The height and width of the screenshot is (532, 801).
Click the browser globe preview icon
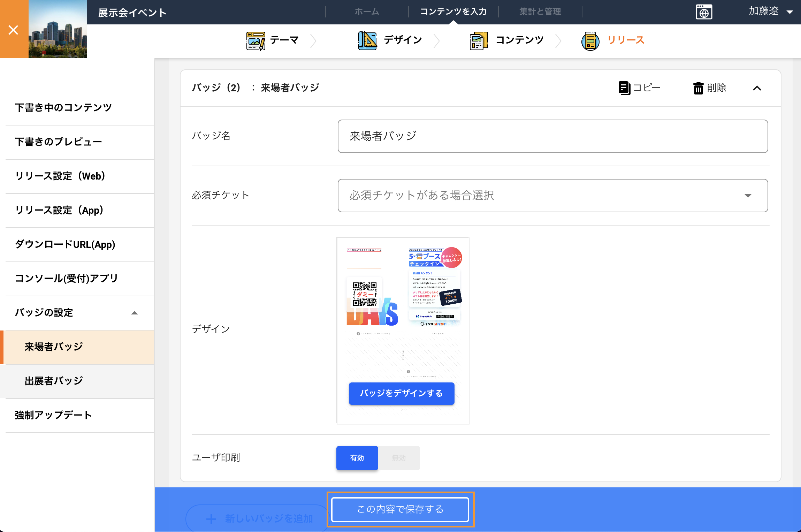tap(704, 12)
